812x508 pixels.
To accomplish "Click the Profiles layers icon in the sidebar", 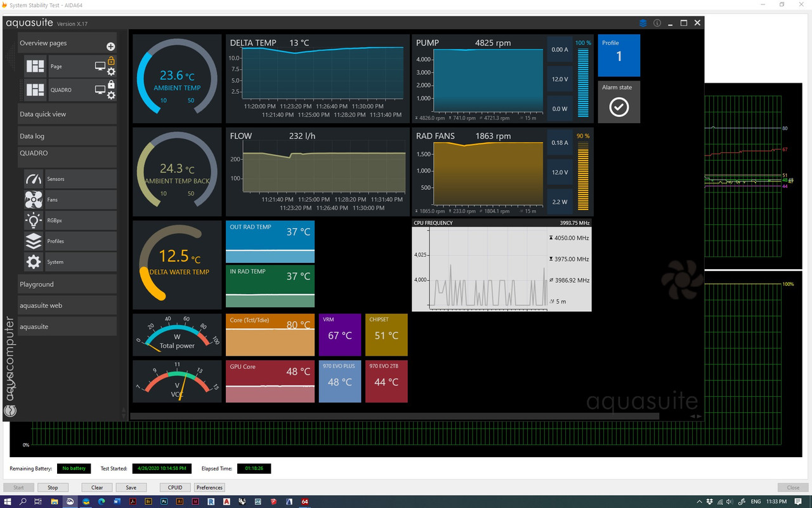I will coord(34,241).
